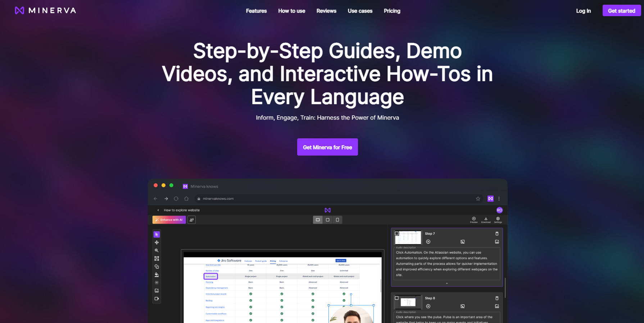644x323 pixels.
Task: Delete Step 7 with trash icon
Action: 497,234
